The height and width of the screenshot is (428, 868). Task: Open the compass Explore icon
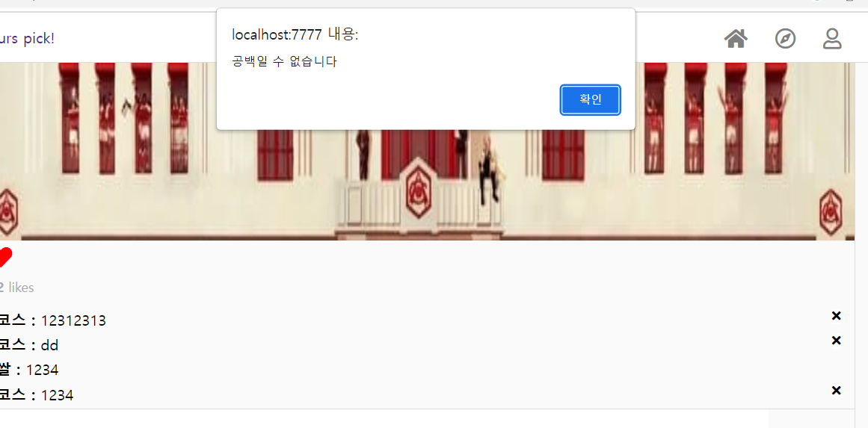click(x=785, y=39)
